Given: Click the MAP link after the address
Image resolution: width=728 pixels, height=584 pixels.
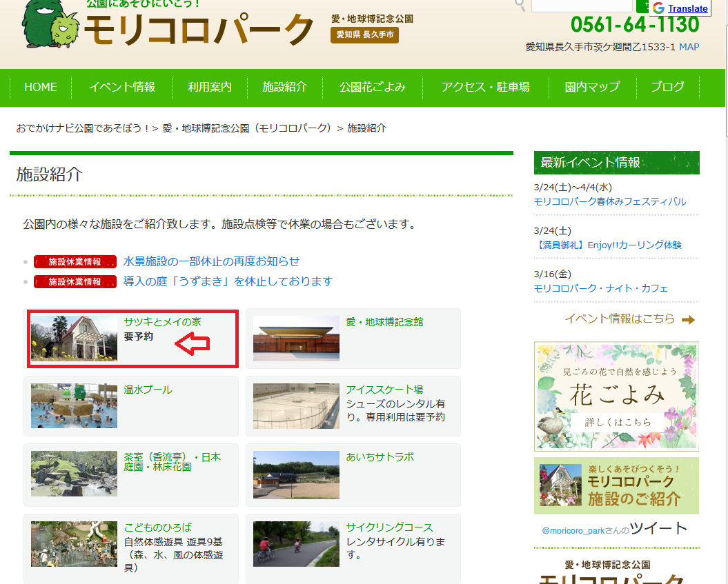Looking at the screenshot, I should pyautogui.click(x=689, y=47).
